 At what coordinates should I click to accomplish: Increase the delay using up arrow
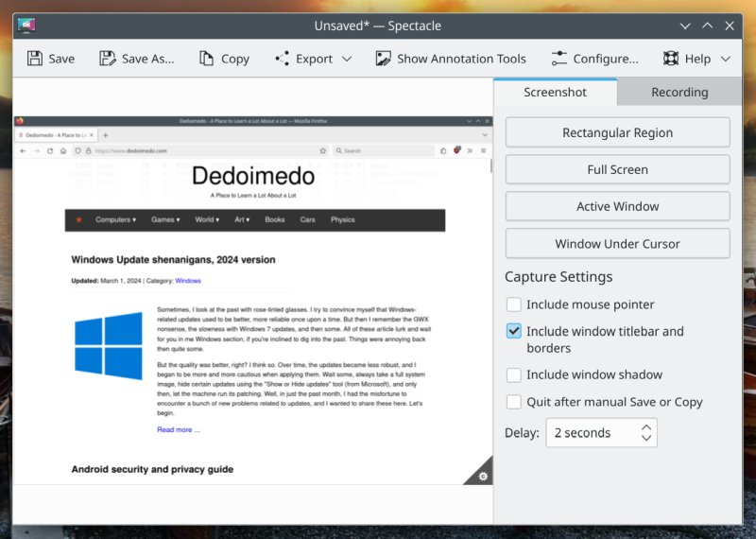click(x=646, y=427)
